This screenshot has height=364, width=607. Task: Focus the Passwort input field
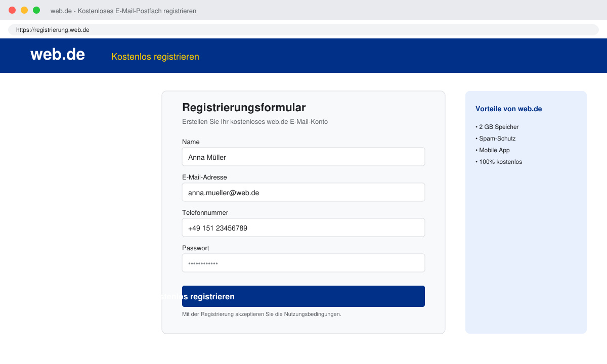303,263
